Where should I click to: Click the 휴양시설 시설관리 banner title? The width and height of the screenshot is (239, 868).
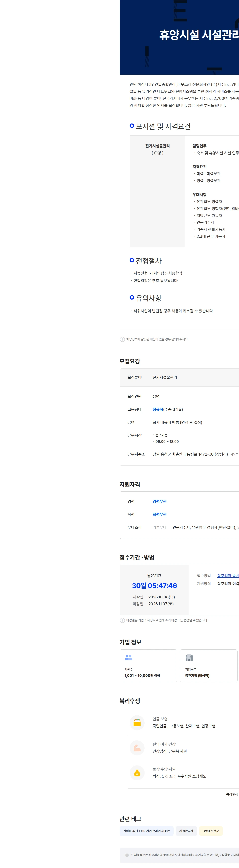pyautogui.click(x=199, y=35)
